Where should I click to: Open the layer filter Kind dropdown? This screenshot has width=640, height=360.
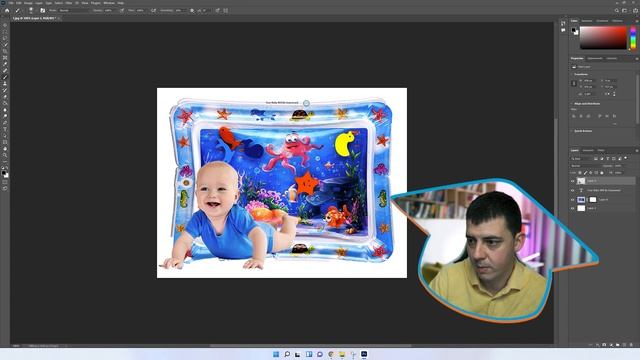click(581, 159)
